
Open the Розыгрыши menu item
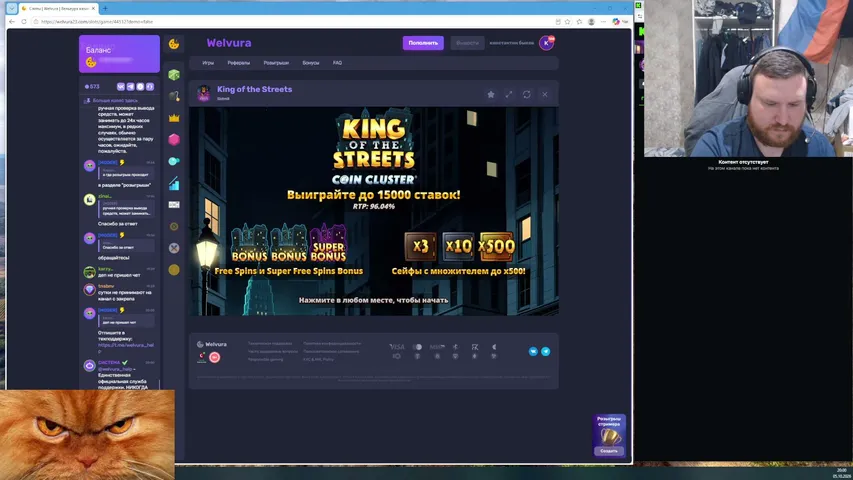(x=276, y=63)
